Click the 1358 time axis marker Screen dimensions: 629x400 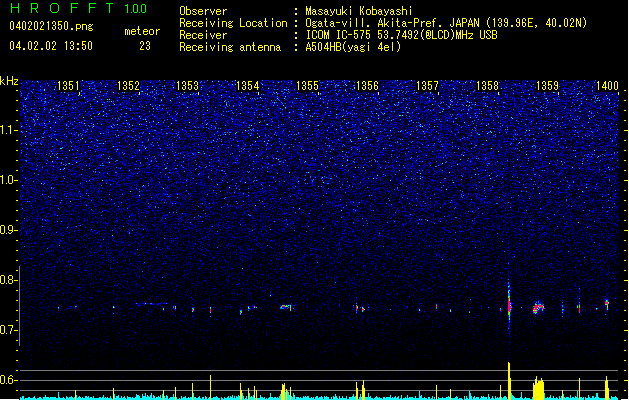click(487, 86)
